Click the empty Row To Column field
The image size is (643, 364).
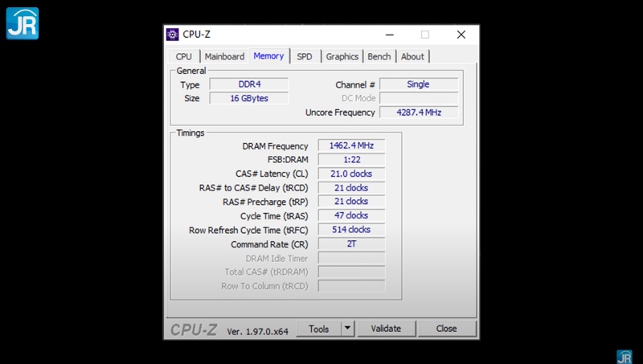(x=351, y=286)
